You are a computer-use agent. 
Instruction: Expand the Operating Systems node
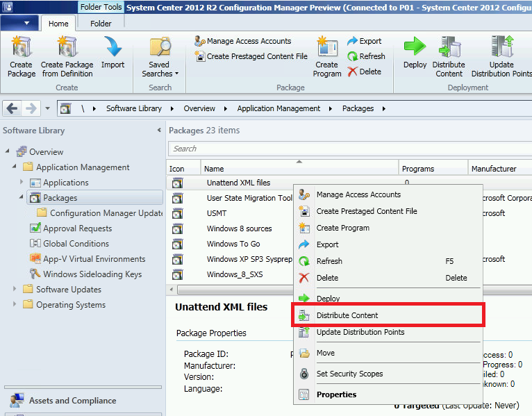pos(15,304)
